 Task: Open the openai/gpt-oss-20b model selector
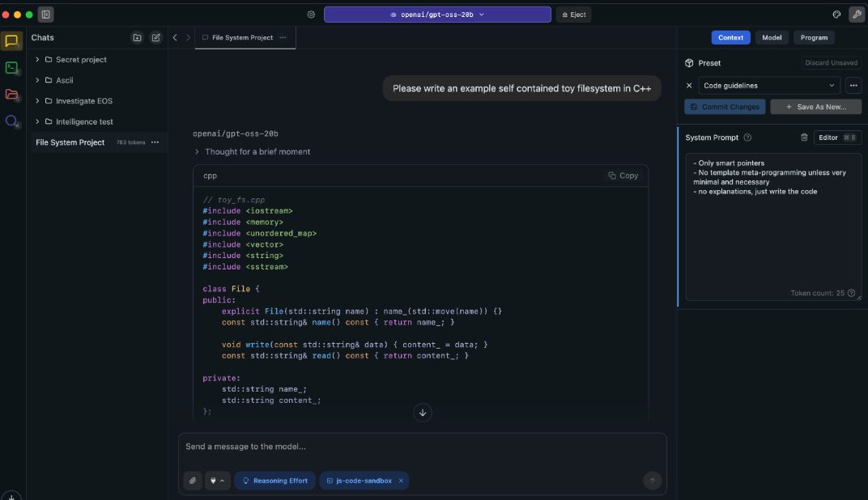(437, 15)
